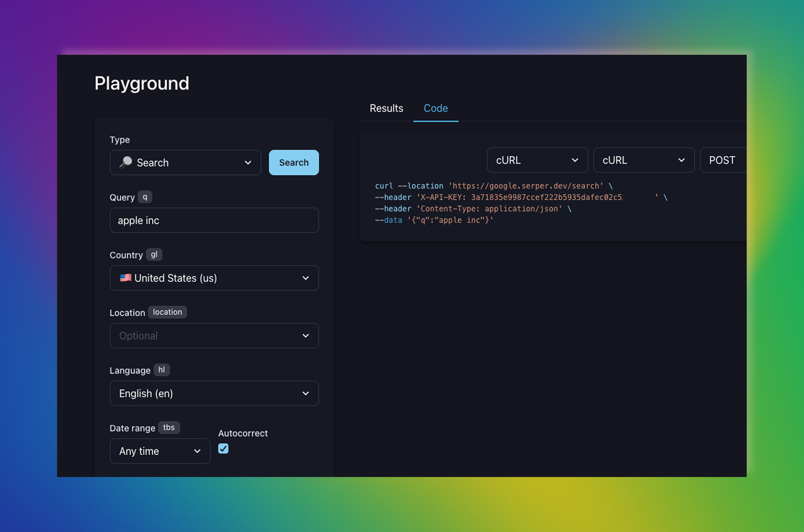The width and height of the screenshot is (804, 532).
Task: Click the 'gl' badge next to Country
Action: pos(154,255)
